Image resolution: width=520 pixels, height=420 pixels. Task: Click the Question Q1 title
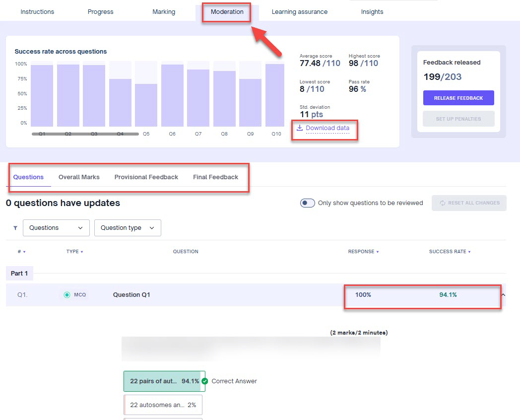click(131, 295)
